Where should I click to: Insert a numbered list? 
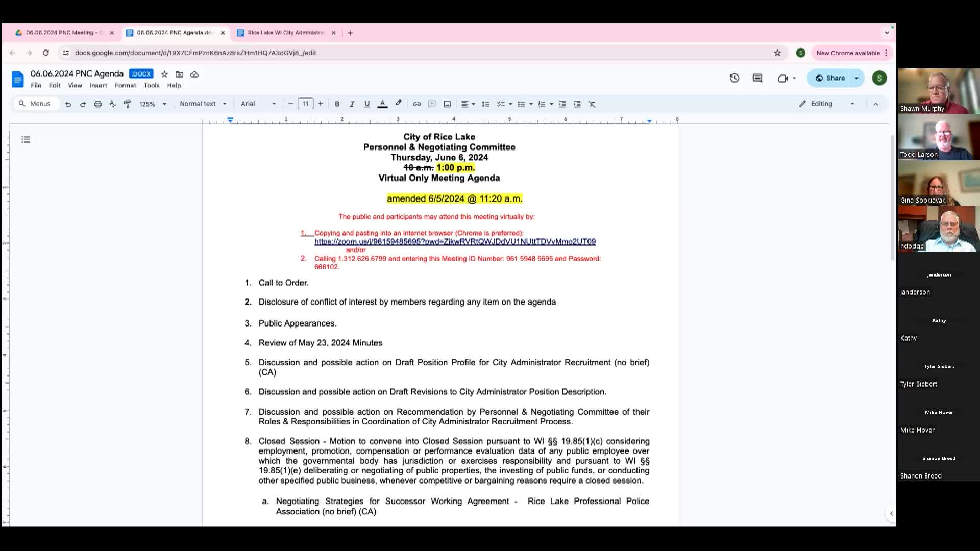pyautogui.click(x=542, y=104)
